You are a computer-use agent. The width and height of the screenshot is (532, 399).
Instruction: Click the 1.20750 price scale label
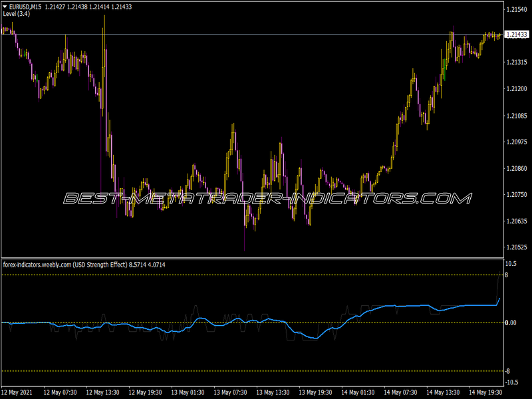517,195
